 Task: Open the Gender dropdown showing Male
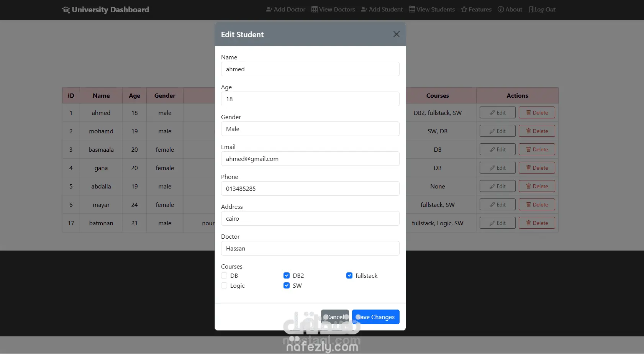pyautogui.click(x=310, y=129)
